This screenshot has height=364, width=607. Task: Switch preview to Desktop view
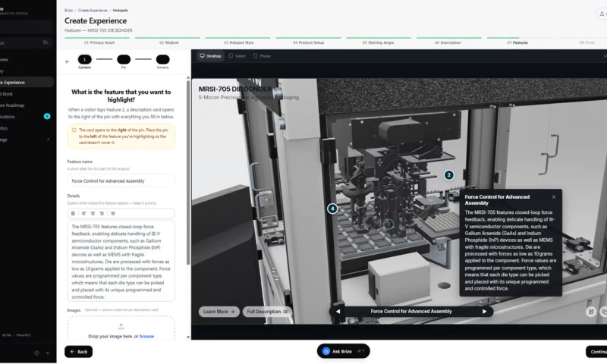pos(211,56)
